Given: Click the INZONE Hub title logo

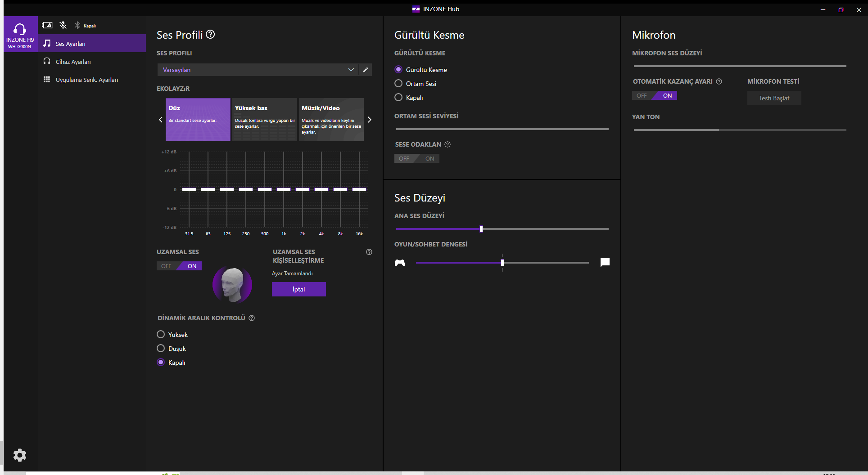Looking at the screenshot, I should 416,9.
